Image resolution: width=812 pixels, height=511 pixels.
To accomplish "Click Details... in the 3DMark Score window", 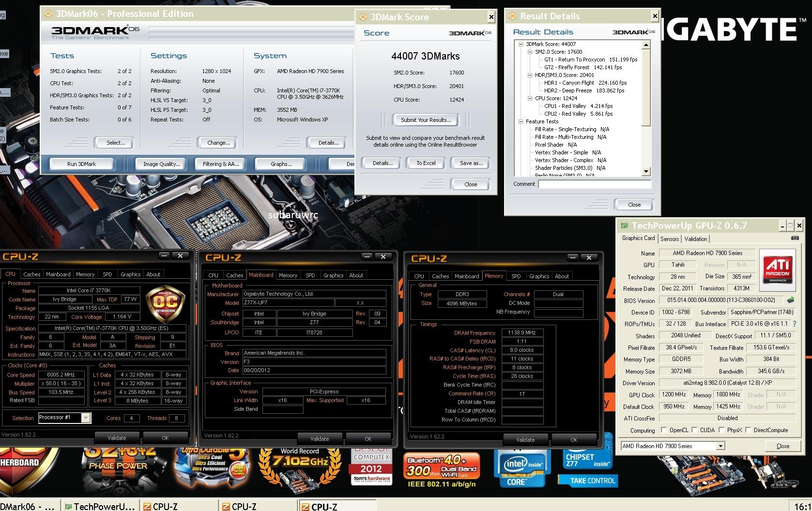I will click(383, 163).
